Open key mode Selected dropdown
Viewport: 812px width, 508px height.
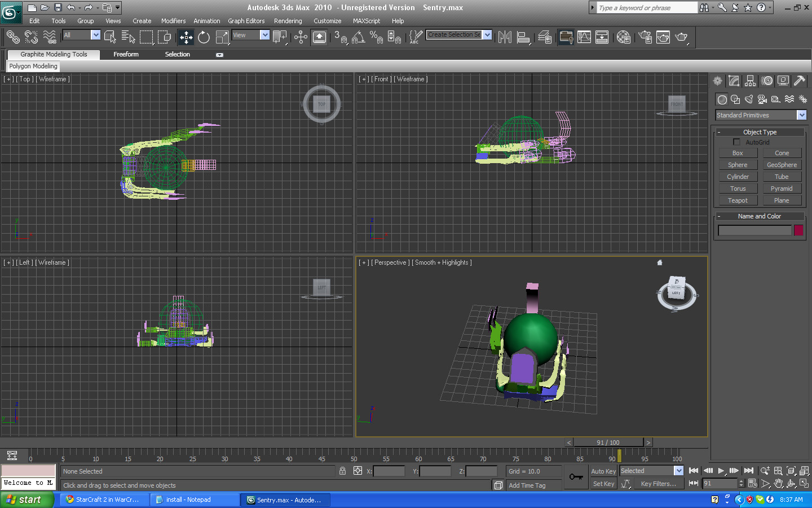pyautogui.click(x=678, y=471)
